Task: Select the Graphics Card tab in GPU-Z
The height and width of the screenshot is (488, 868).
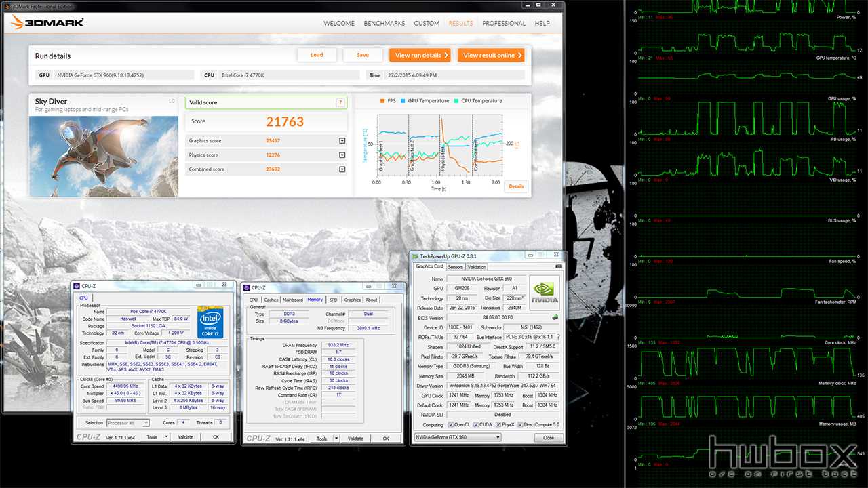Action: pyautogui.click(x=429, y=266)
